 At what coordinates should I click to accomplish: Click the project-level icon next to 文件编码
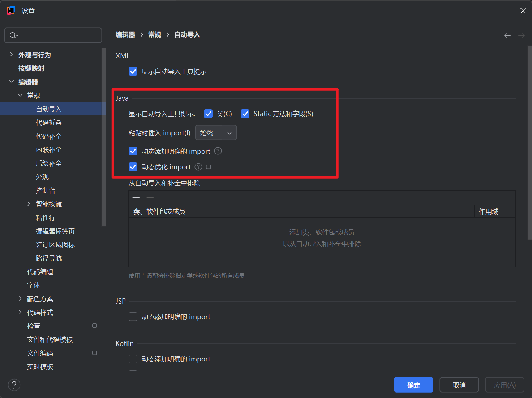tap(95, 353)
